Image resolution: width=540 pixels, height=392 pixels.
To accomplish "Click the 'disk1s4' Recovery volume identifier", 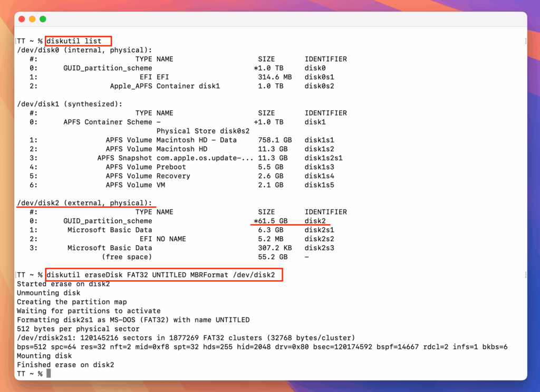I will pos(320,176).
